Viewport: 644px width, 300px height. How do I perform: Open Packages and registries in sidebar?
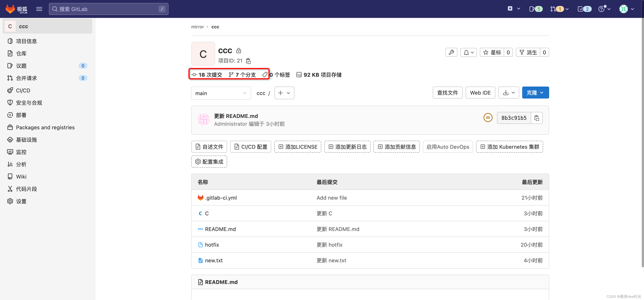pyautogui.click(x=45, y=127)
